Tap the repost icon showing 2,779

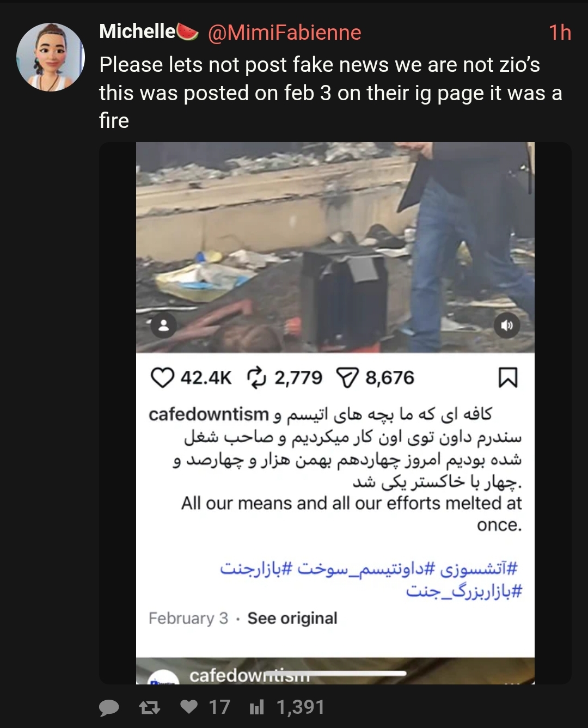click(x=256, y=377)
